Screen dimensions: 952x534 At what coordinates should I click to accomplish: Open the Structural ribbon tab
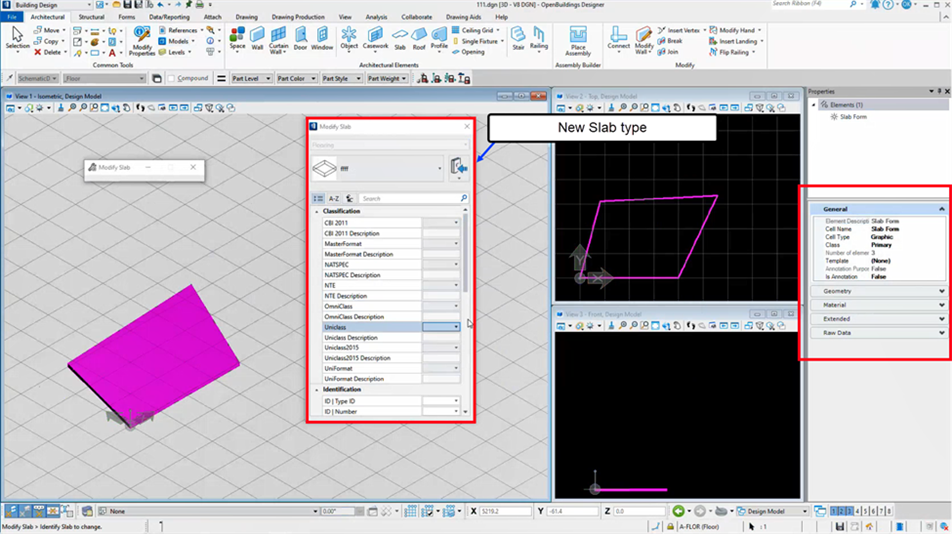(x=91, y=17)
